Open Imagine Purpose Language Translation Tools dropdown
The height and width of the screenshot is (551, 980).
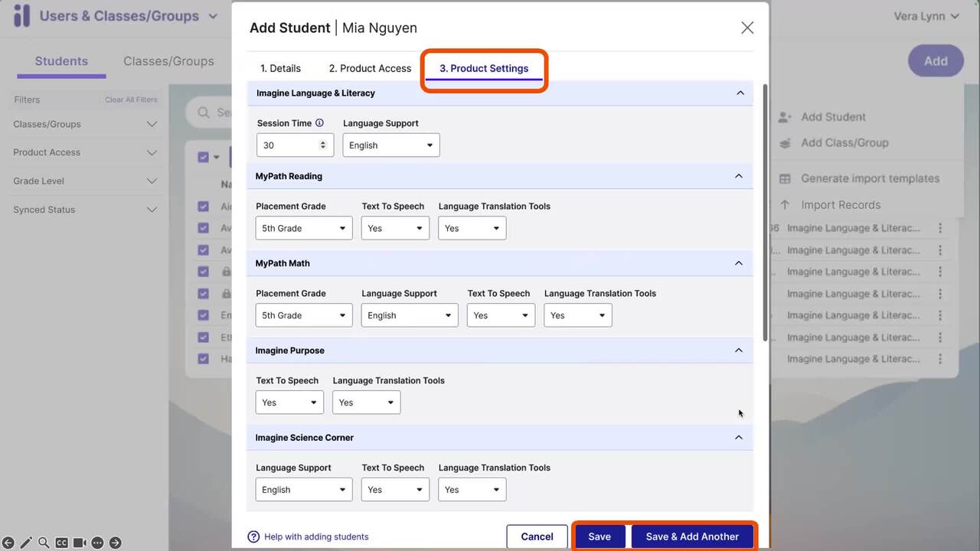367,403
